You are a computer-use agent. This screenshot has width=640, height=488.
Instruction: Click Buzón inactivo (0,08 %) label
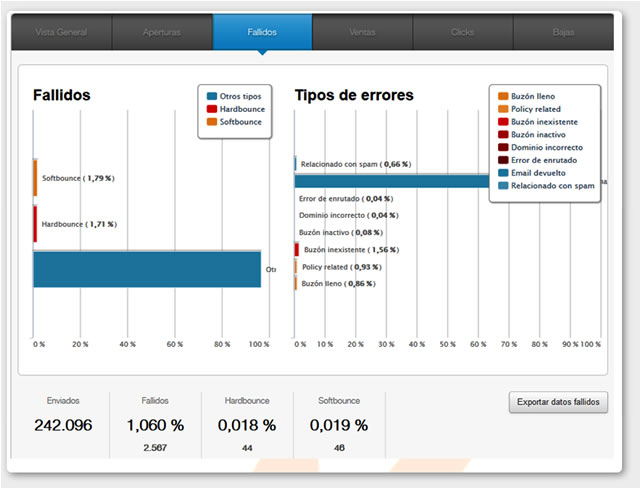[341, 232]
